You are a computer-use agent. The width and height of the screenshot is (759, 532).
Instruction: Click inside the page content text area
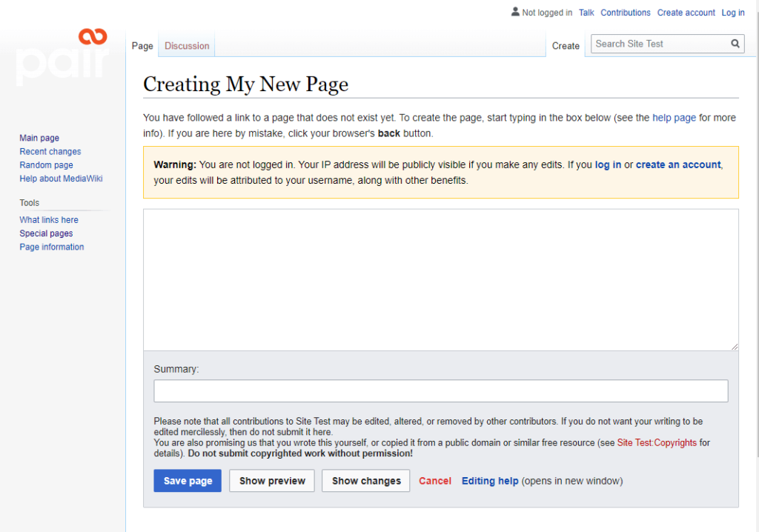pyautogui.click(x=440, y=279)
